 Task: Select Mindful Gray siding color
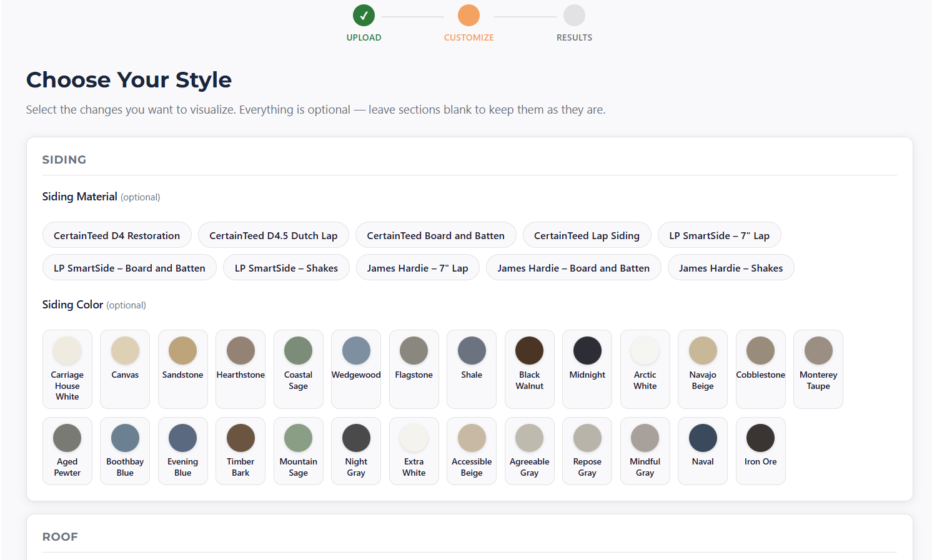click(645, 451)
